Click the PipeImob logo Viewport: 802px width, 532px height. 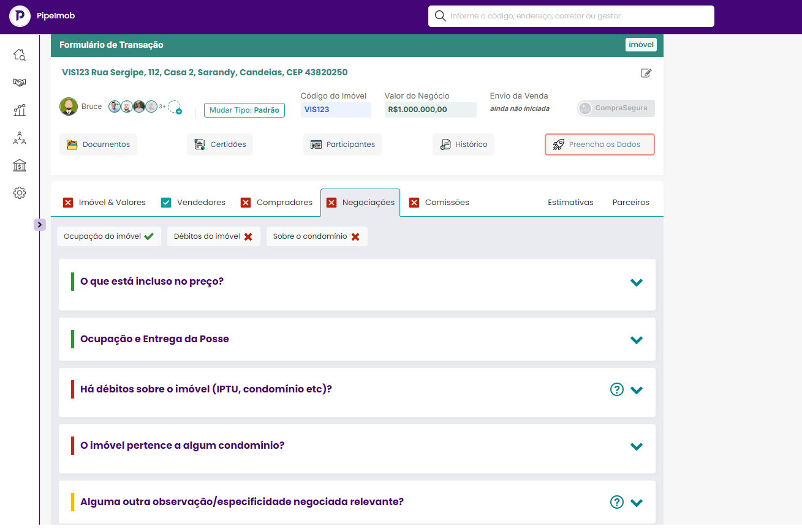[x=20, y=16]
